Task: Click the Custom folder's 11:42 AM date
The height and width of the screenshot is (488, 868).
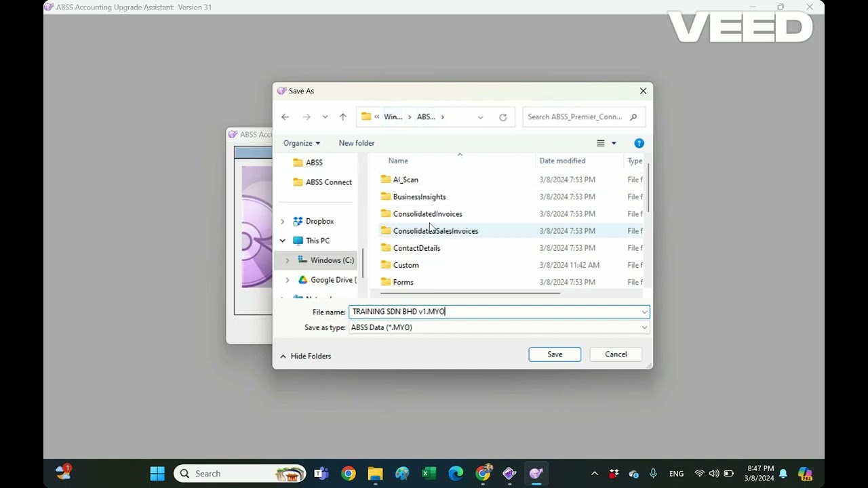Action: coord(570,265)
